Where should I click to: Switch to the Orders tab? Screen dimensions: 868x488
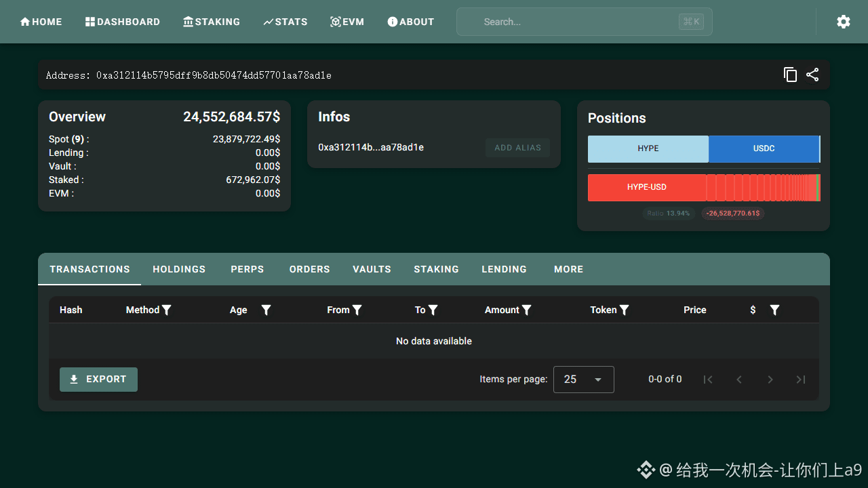pyautogui.click(x=309, y=269)
